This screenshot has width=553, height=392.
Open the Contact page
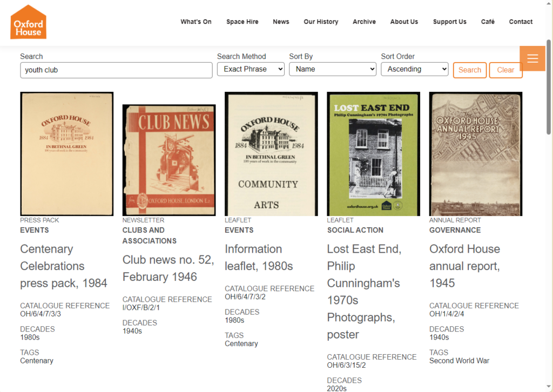click(521, 22)
